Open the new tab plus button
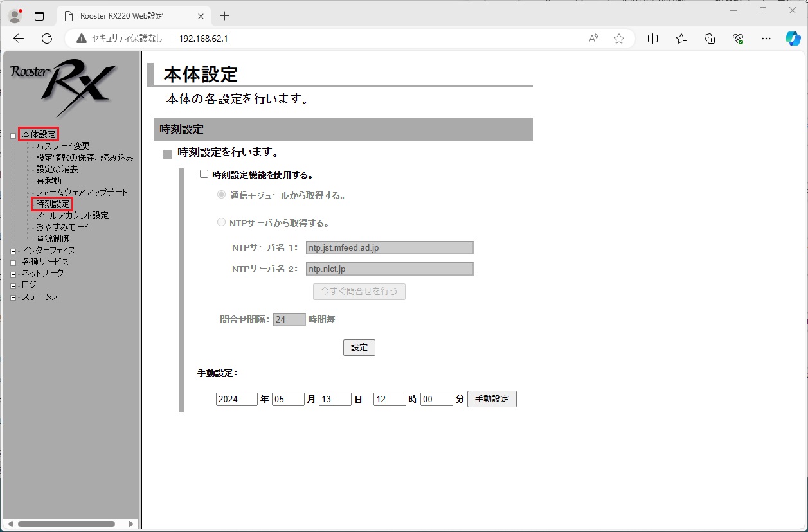This screenshot has width=808, height=532. tap(224, 15)
